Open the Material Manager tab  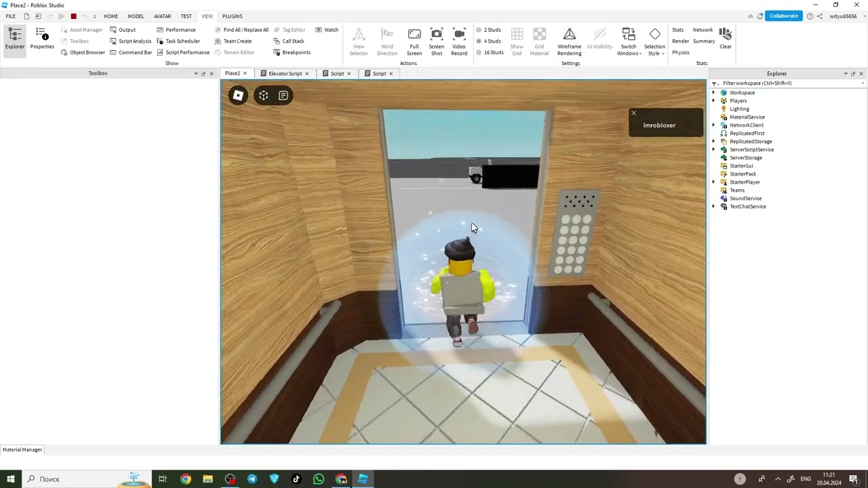[x=22, y=449]
